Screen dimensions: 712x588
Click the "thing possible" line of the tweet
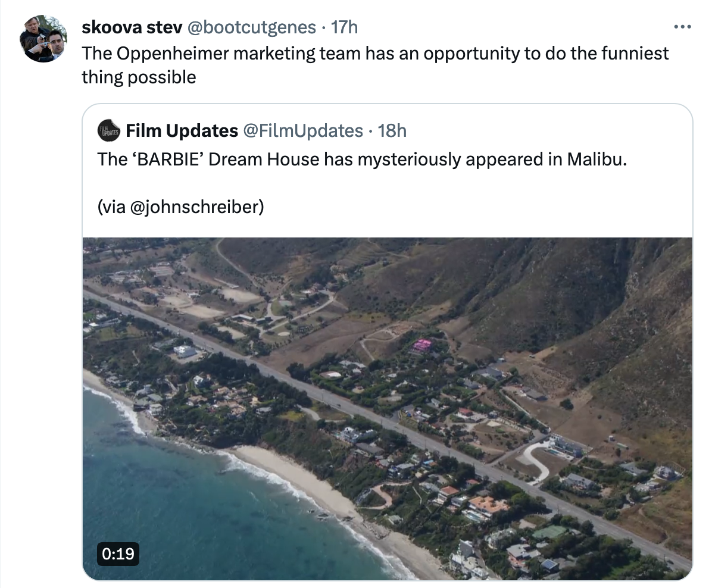coord(139,77)
